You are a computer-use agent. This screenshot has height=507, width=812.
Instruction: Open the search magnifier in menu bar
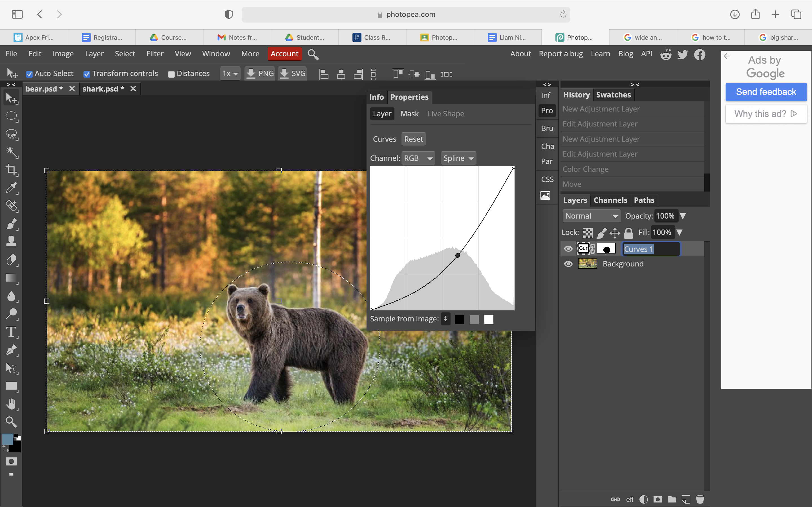tap(313, 54)
